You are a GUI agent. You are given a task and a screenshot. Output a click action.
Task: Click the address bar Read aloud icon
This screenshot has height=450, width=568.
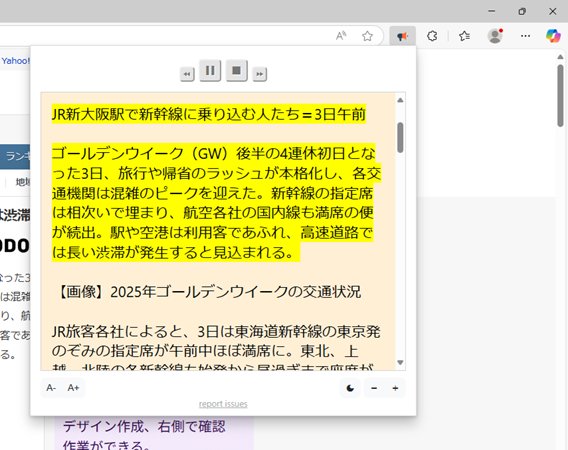[x=341, y=36]
